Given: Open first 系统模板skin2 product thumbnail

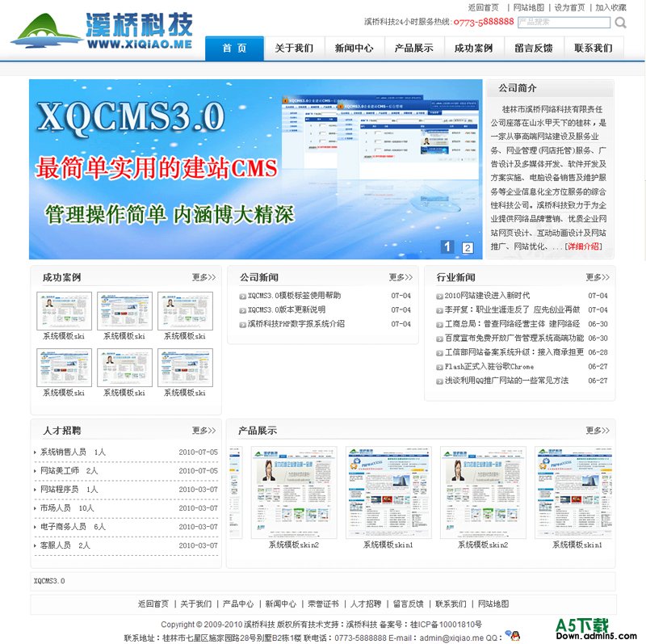Looking at the screenshot, I should 294,492.
